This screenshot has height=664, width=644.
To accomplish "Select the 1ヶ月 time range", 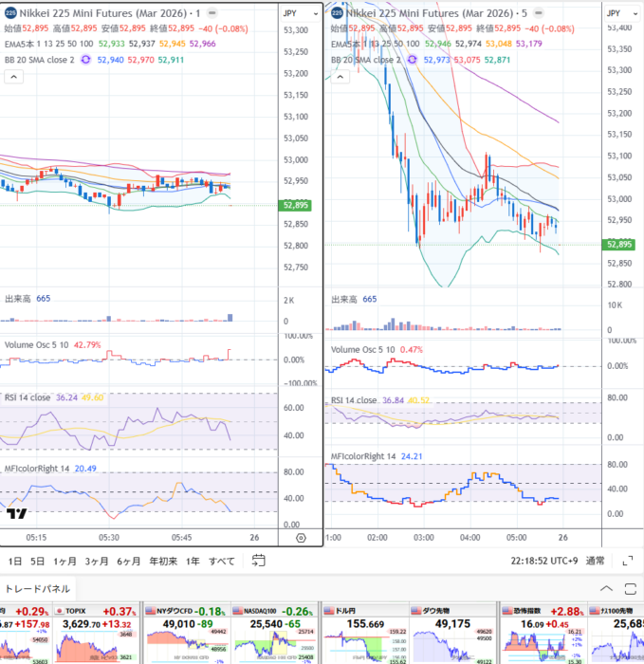I will 65,561.
